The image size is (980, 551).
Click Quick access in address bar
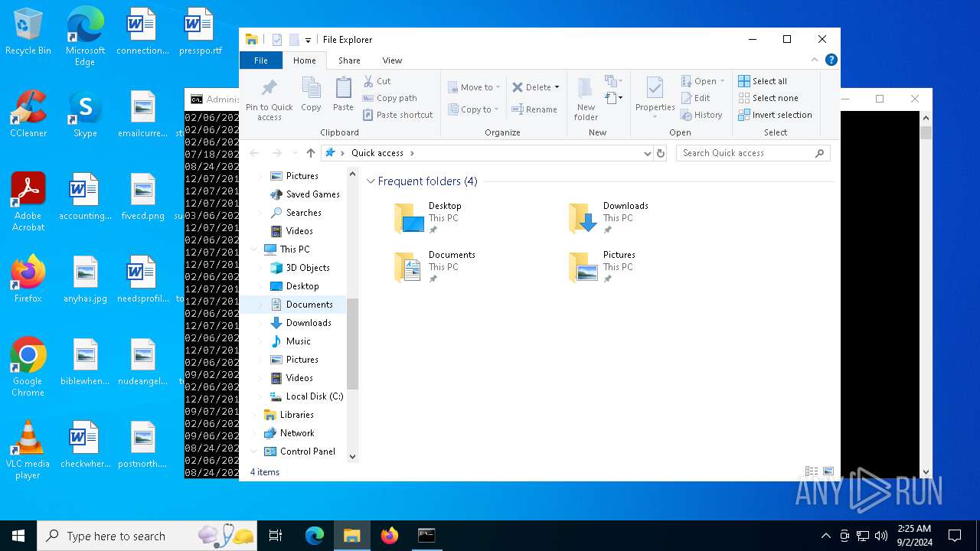coord(377,153)
